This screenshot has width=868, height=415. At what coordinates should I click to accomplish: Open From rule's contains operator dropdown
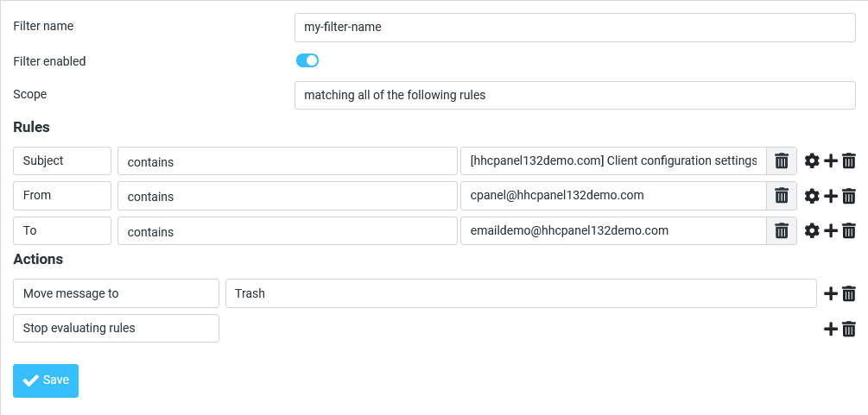pyautogui.click(x=287, y=196)
